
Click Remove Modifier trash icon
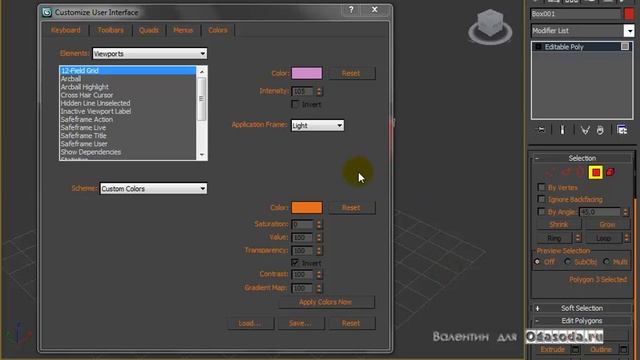[x=600, y=130]
